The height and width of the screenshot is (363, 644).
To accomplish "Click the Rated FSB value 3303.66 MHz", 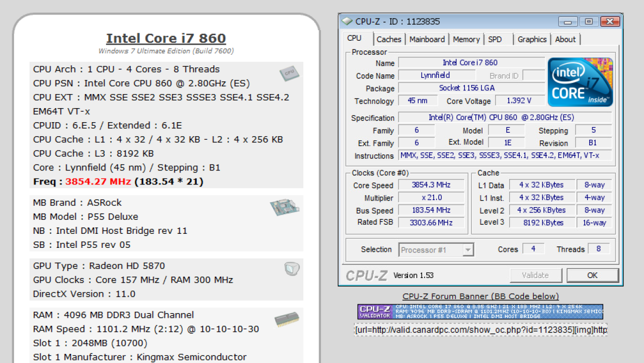I will coord(431,223).
